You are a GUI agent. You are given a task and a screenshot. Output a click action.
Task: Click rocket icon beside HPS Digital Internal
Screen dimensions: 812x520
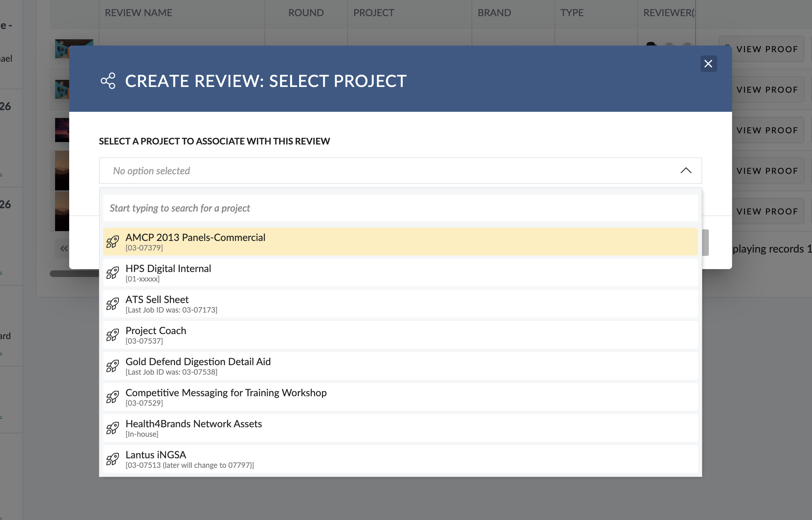(113, 273)
